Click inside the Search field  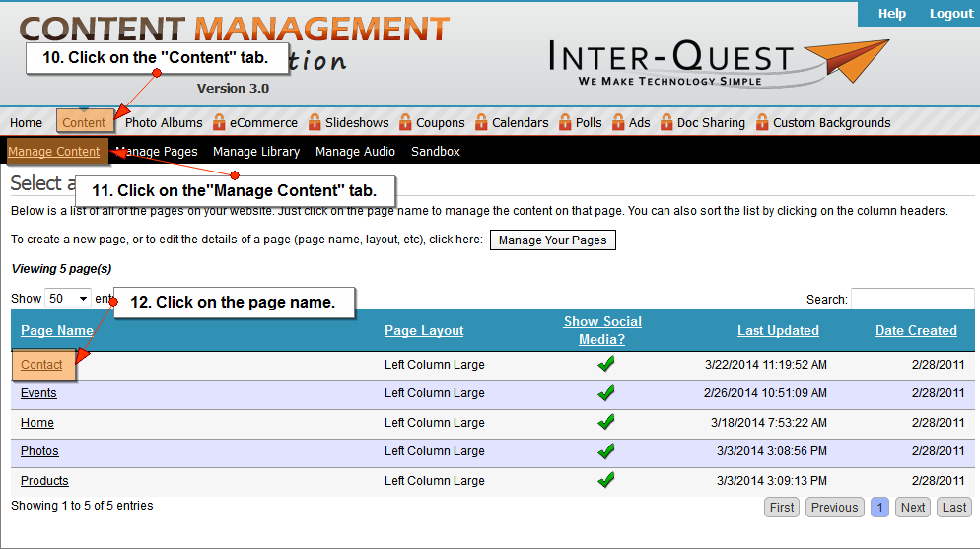click(912, 299)
